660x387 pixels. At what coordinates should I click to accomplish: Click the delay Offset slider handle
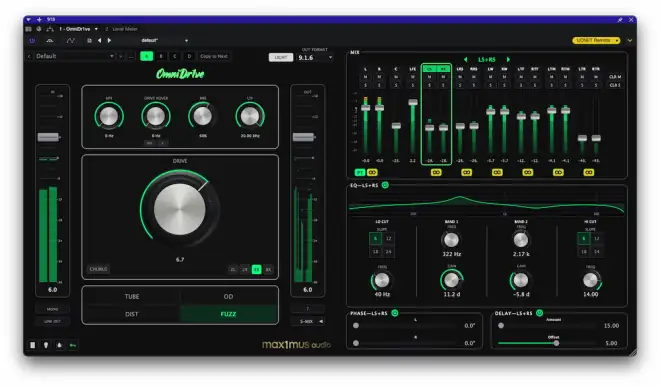point(556,343)
